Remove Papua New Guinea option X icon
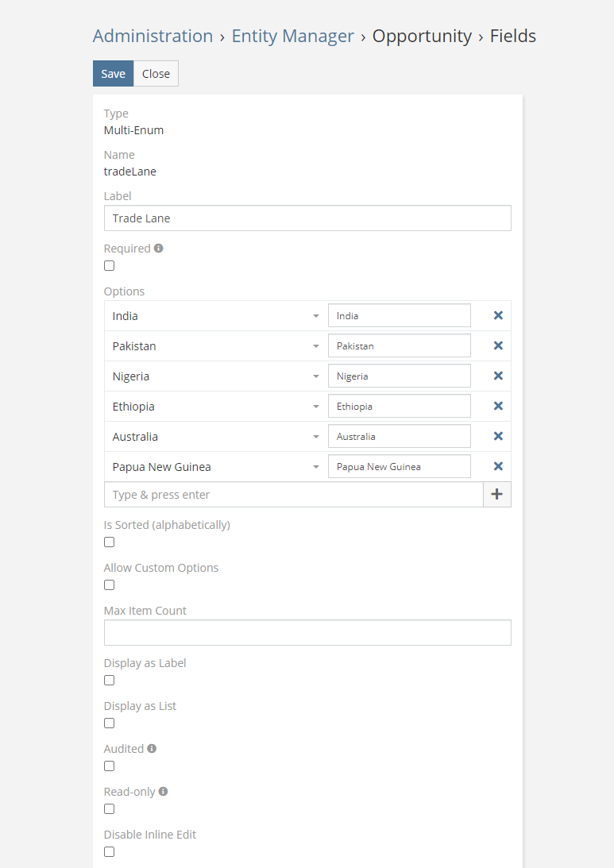The height and width of the screenshot is (868, 614). [x=498, y=466]
